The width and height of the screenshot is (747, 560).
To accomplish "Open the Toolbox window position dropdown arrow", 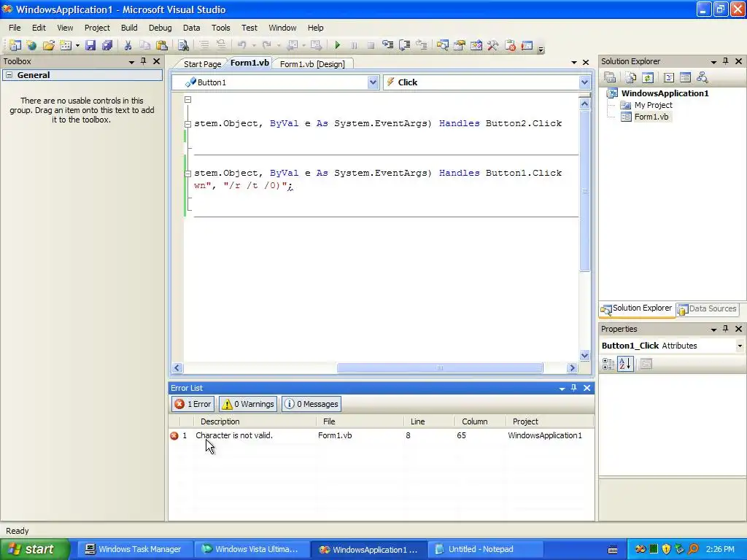I will pyautogui.click(x=131, y=62).
